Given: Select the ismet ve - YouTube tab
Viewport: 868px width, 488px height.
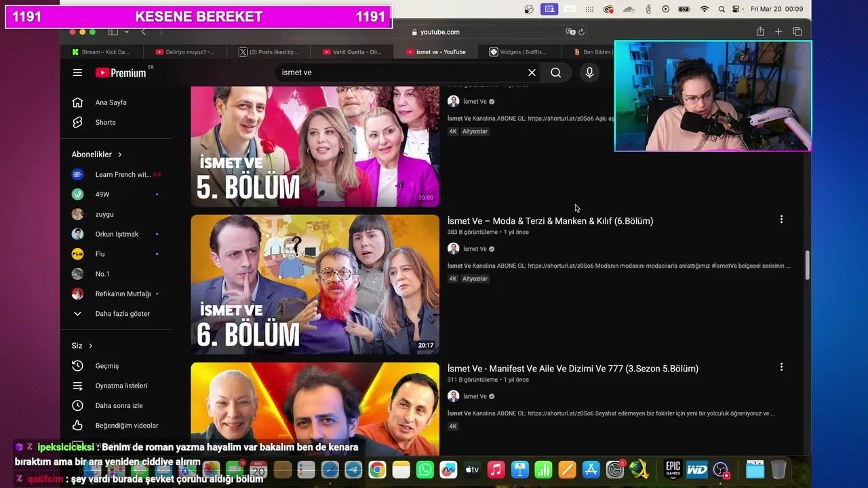Looking at the screenshot, I should (435, 52).
